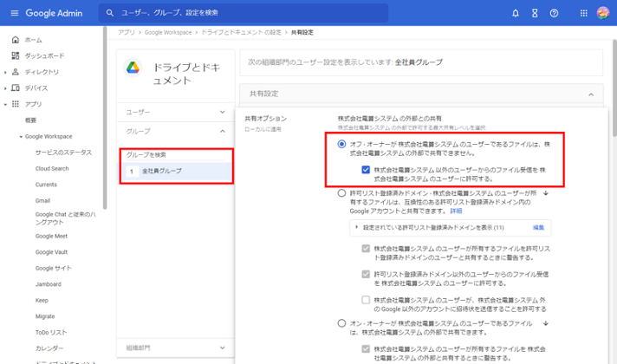Expand the ディレクトリ tree arrow
617x364 pixels.
tap(5, 72)
